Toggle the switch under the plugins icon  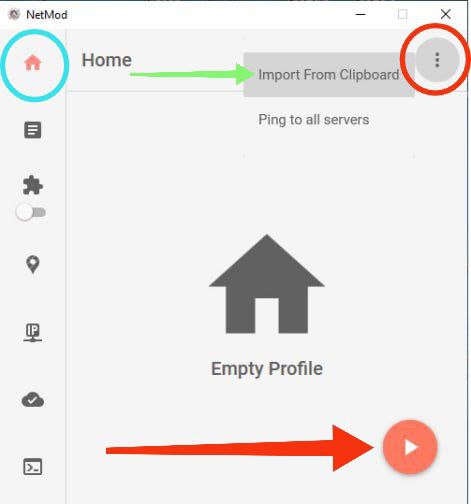pyautogui.click(x=31, y=212)
